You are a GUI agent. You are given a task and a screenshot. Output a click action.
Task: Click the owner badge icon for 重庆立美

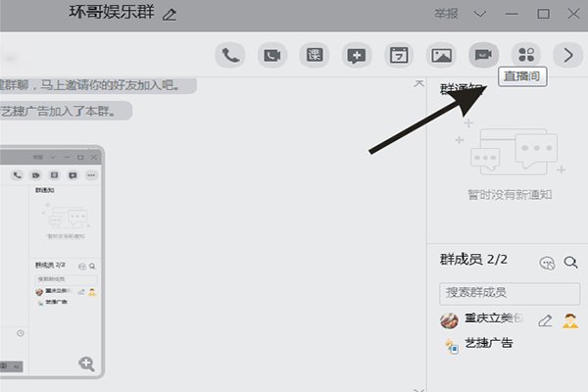[570, 320]
